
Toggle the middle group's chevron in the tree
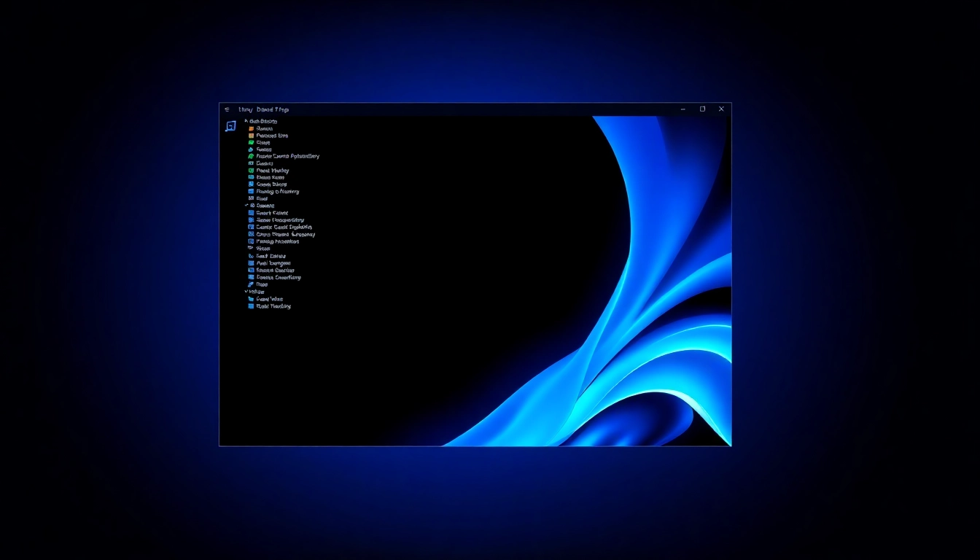point(246,206)
